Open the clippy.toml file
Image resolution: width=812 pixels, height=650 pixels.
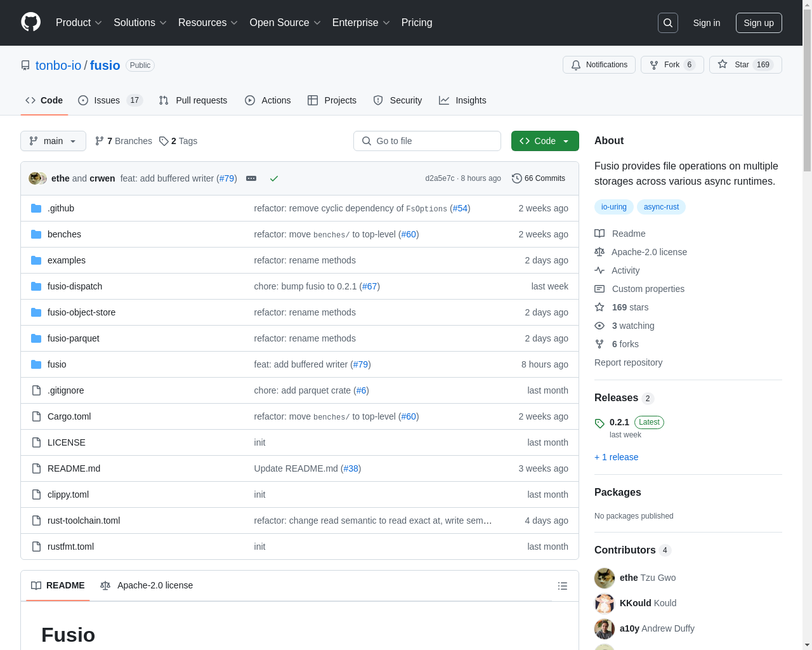coord(68,494)
